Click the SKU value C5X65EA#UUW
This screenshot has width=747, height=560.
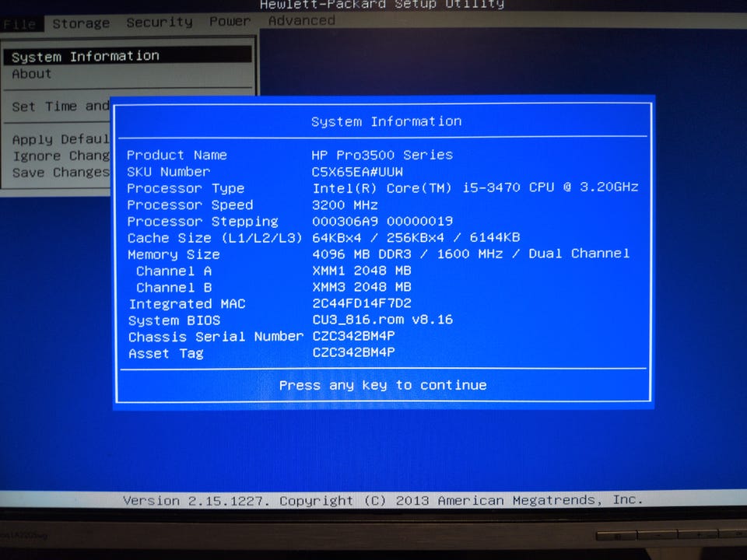click(357, 171)
